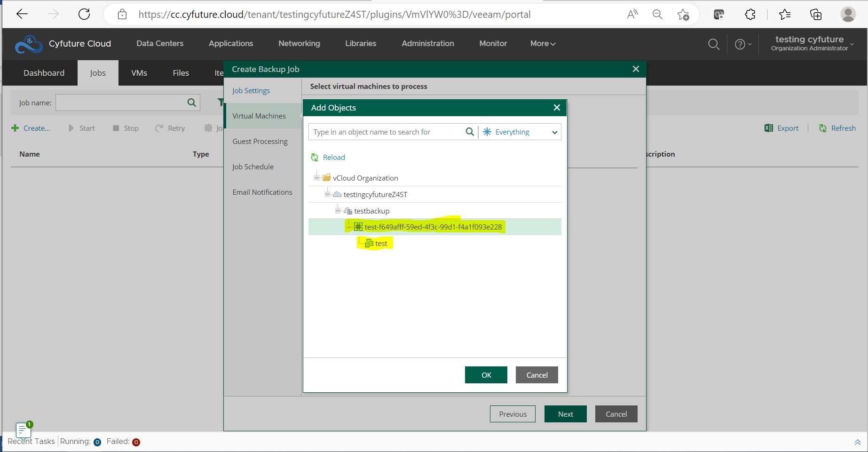The width and height of the screenshot is (868, 452).
Task: Click the Retry job toolbar button
Action: [170, 128]
